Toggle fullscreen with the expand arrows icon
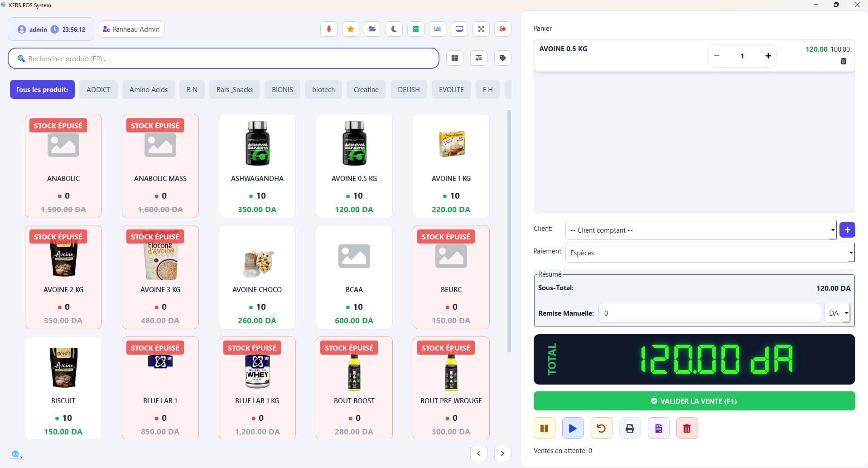The height and width of the screenshot is (468, 868). [481, 29]
